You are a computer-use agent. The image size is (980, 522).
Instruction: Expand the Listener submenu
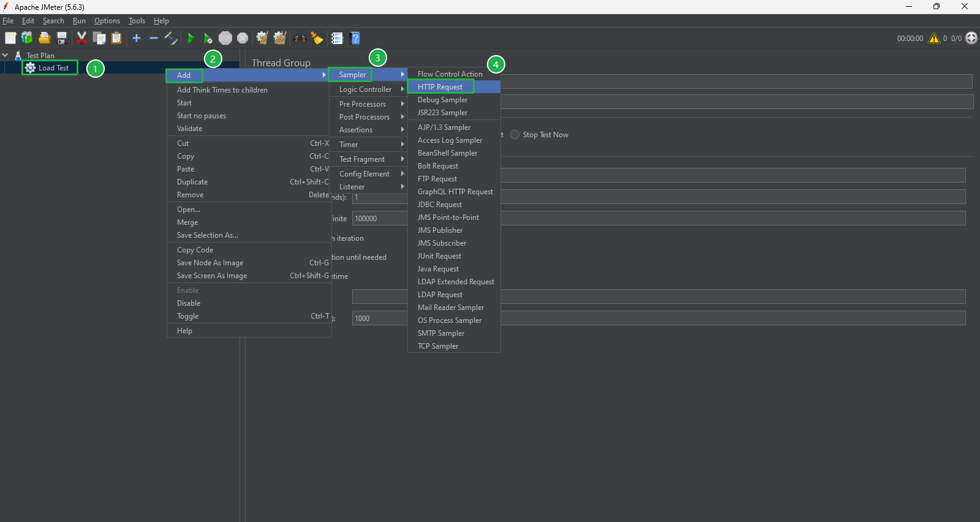tap(369, 187)
